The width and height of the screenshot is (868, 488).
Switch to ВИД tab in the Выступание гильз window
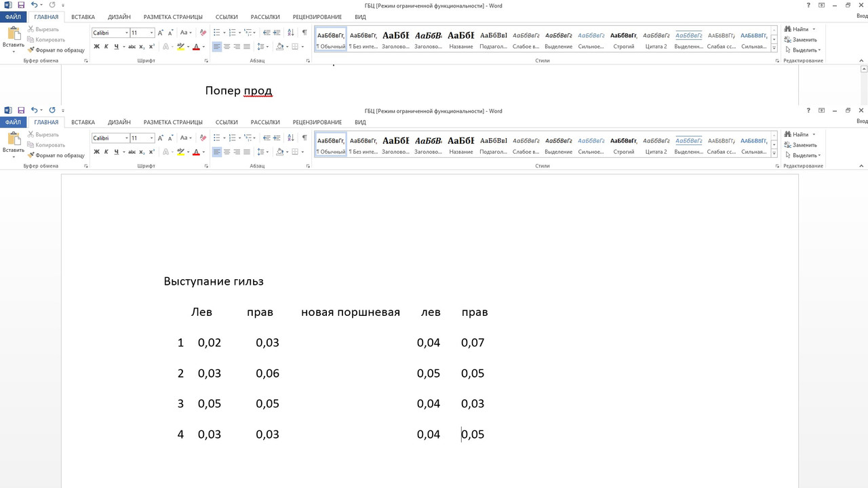tap(360, 122)
